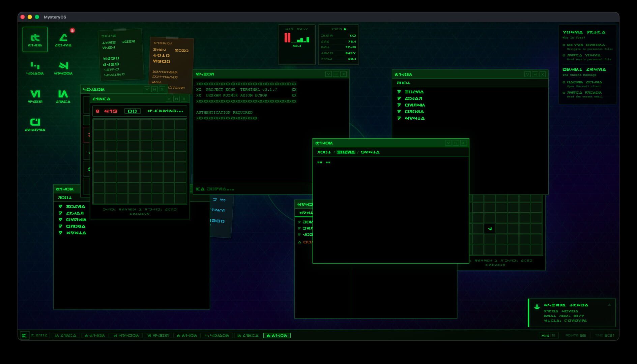Click the download arrow icon in the bottom-right notification
The image size is (637, 364).
pos(537,307)
